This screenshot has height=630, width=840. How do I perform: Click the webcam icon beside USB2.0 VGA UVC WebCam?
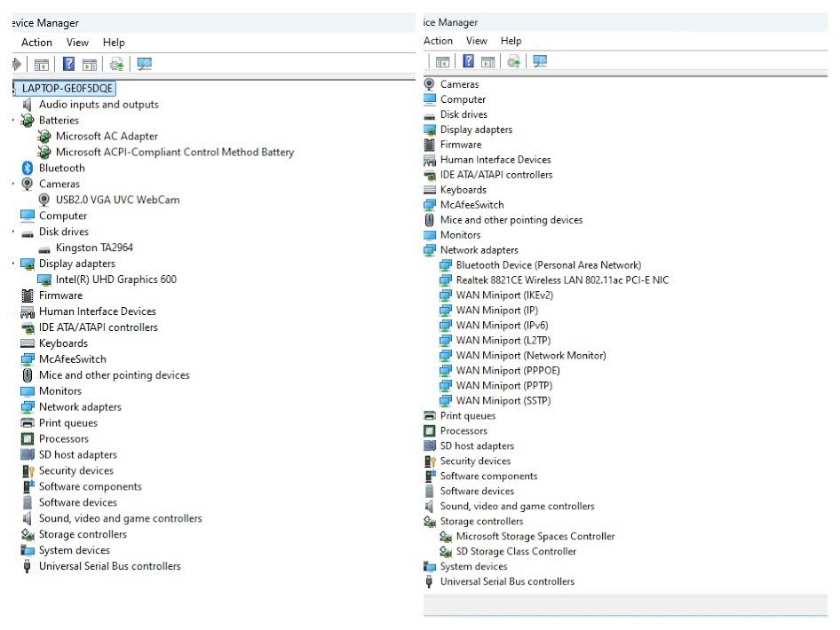pos(44,200)
